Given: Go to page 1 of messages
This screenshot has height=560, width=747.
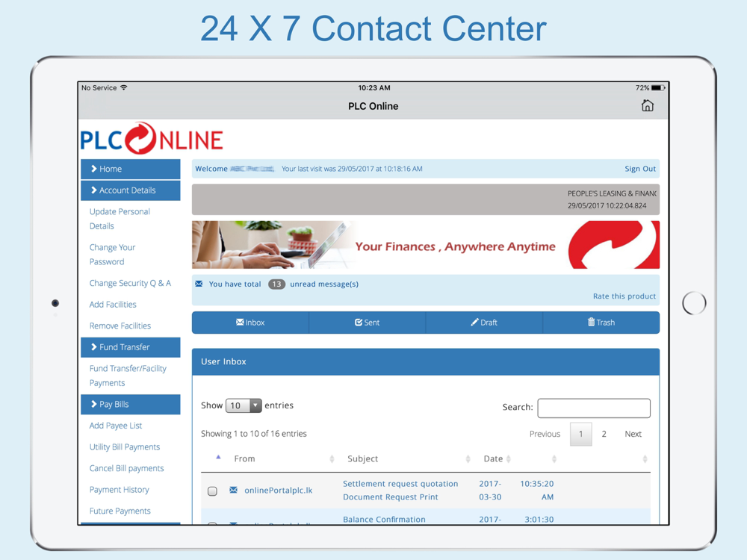Looking at the screenshot, I should (580, 434).
